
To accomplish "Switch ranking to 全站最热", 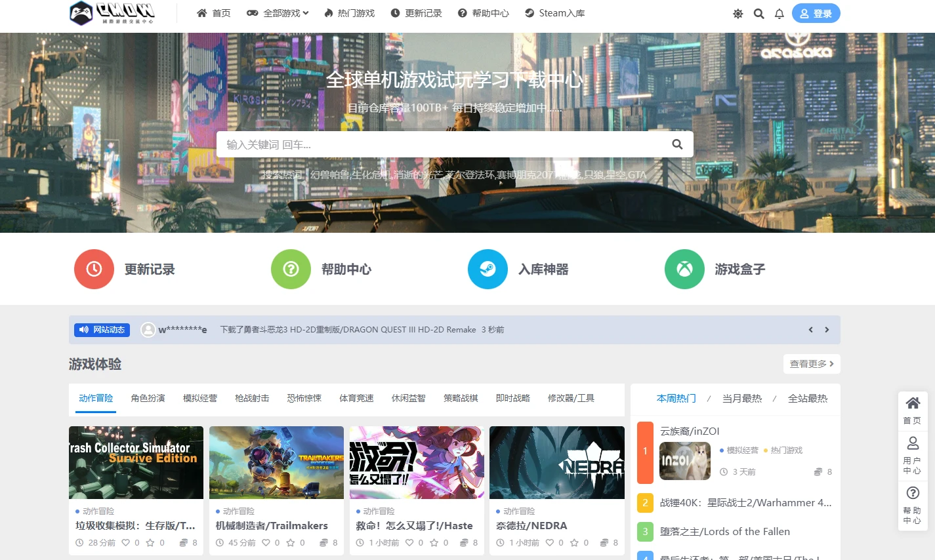I will click(808, 398).
